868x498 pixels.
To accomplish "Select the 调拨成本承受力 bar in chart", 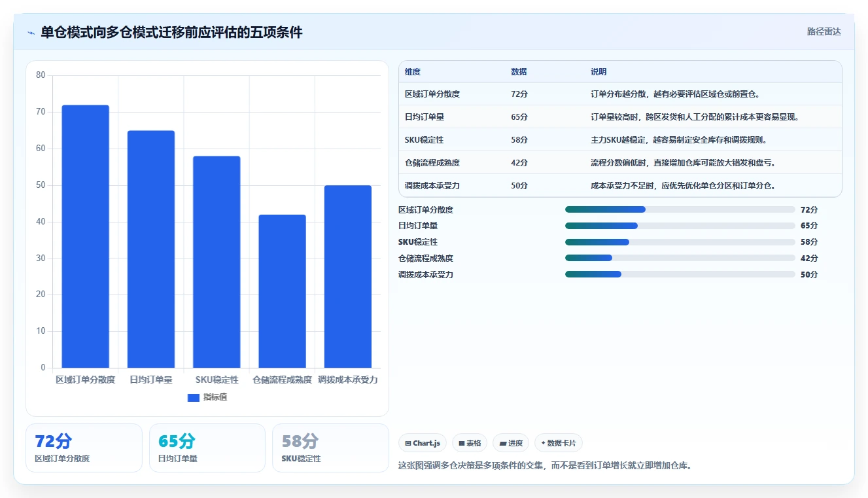I will [x=348, y=277].
